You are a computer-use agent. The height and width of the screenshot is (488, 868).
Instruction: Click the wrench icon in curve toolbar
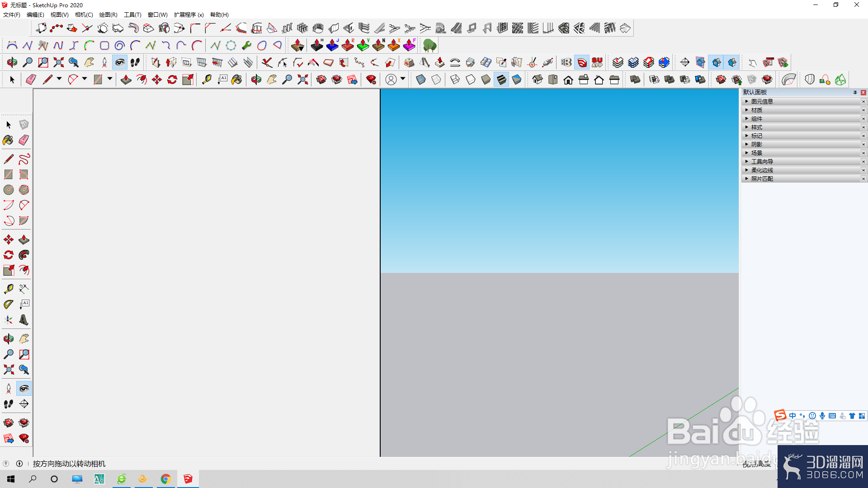(246, 45)
